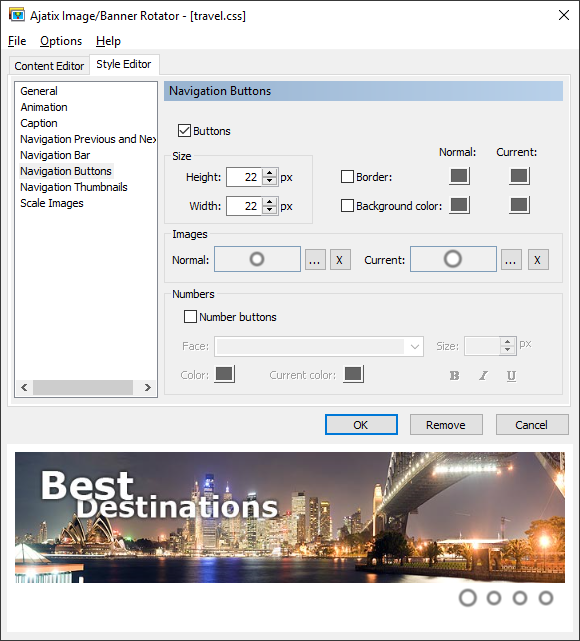580x641 pixels.
Task: Select Scale Images category
Action: [x=52, y=203]
